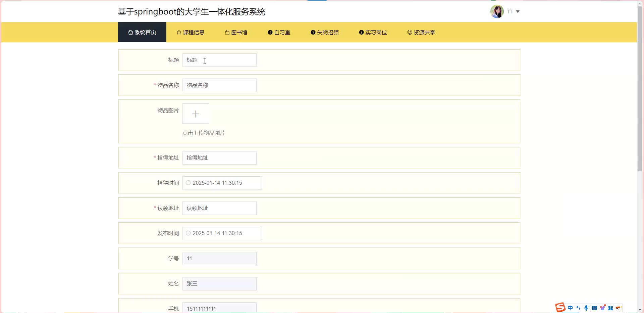Open the 拾得时间 date-time picker

click(222, 183)
